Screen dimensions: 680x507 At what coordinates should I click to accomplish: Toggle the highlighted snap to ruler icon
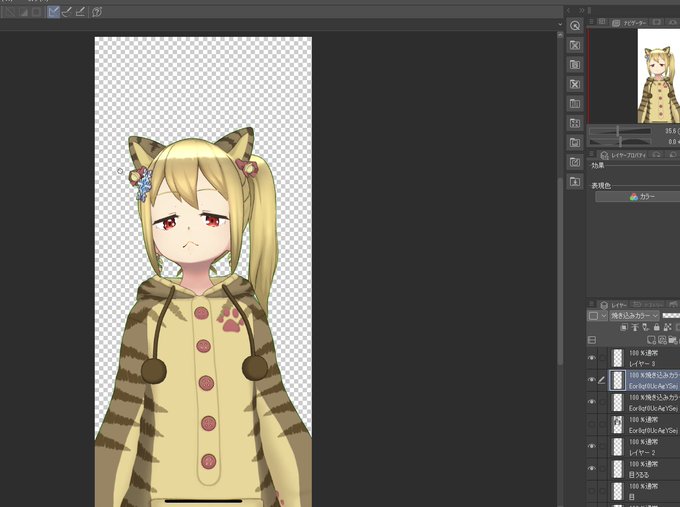tap(54, 12)
